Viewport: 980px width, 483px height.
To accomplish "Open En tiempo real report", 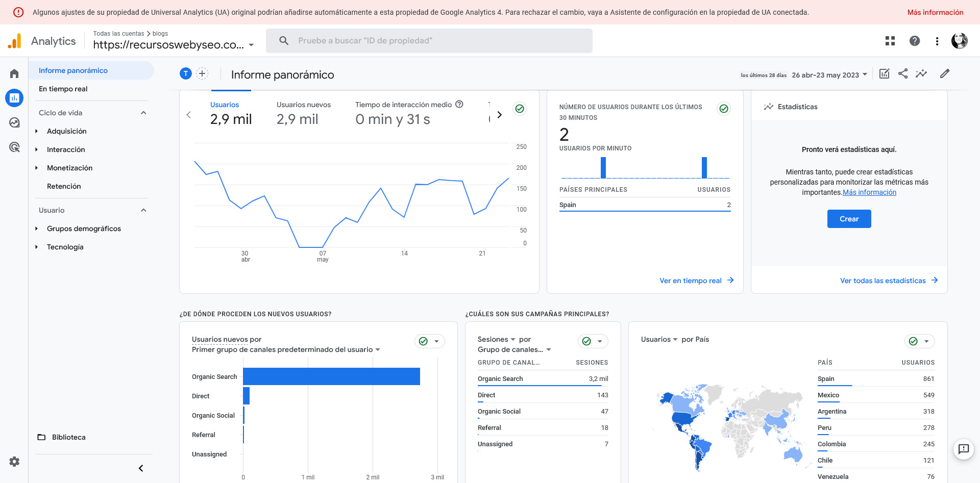I will click(63, 89).
